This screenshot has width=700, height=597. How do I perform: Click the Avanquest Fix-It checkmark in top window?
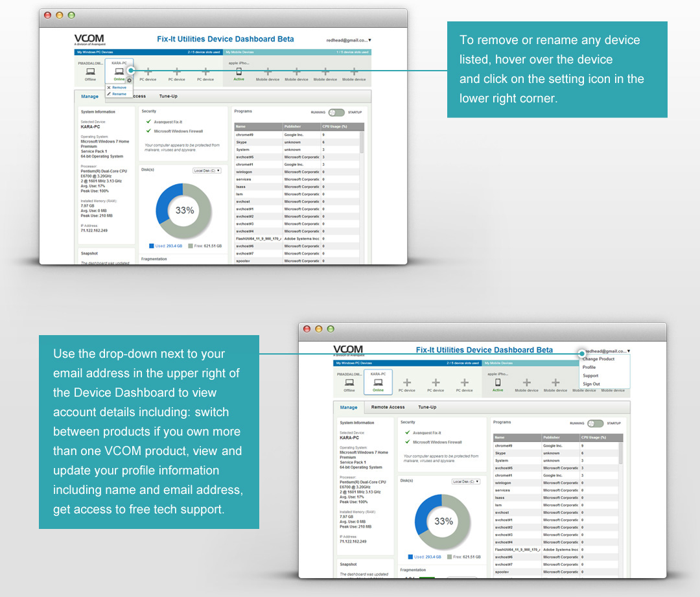pos(148,121)
